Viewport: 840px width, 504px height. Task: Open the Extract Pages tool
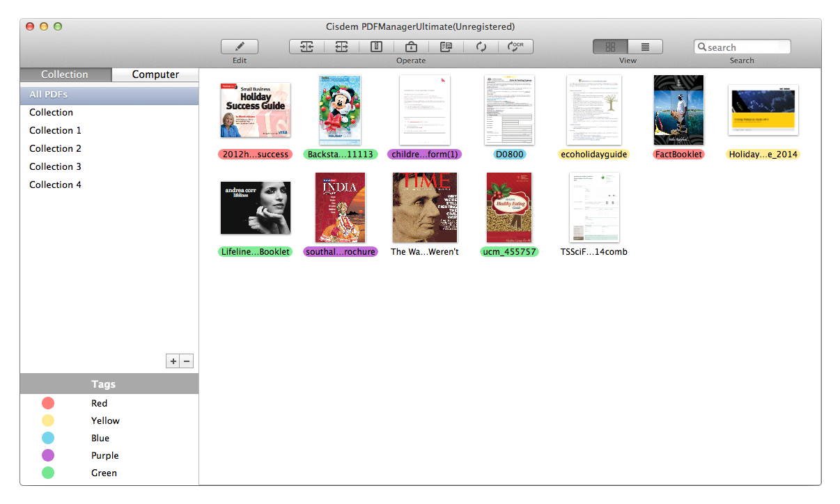pos(446,47)
